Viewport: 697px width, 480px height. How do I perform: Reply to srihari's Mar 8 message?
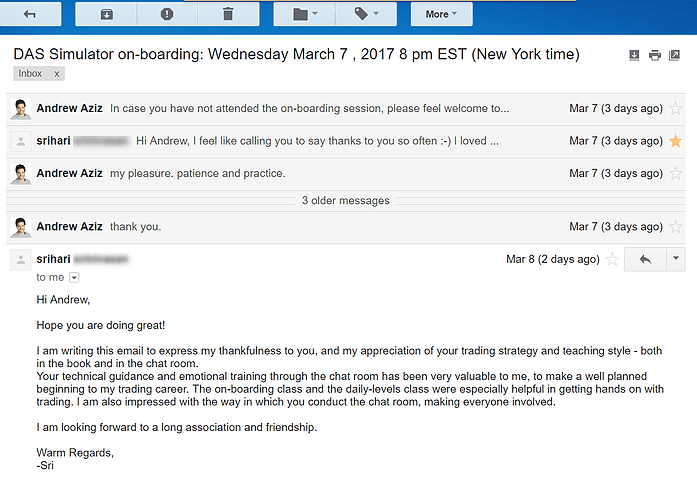(x=644, y=259)
